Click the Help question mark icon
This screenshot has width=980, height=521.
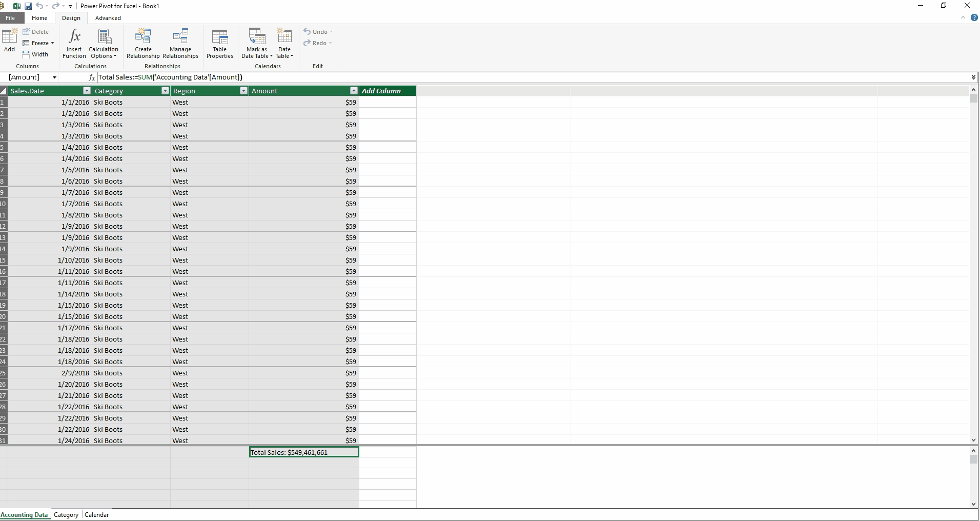tap(974, 17)
